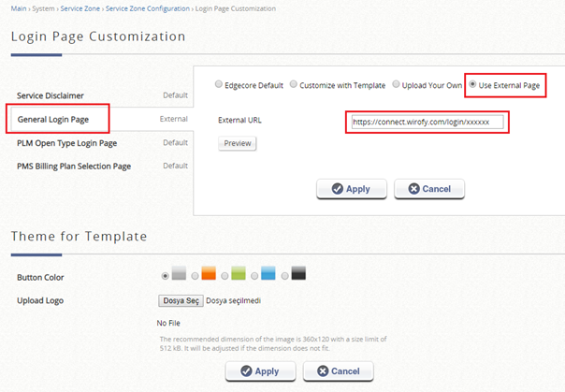Click the System breadcrumb link
The image size is (565, 392).
click(42, 8)
